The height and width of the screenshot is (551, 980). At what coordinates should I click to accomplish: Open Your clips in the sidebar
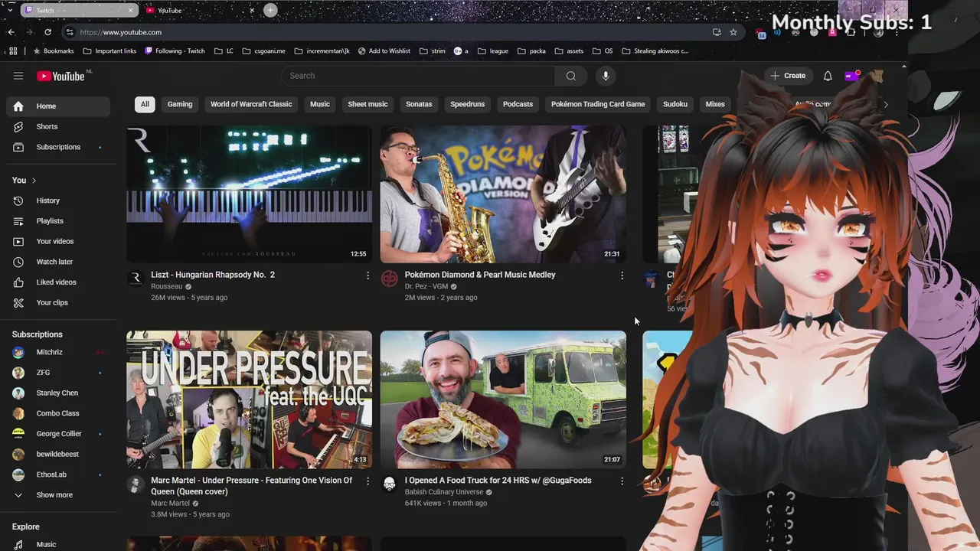tap(58, 302)
